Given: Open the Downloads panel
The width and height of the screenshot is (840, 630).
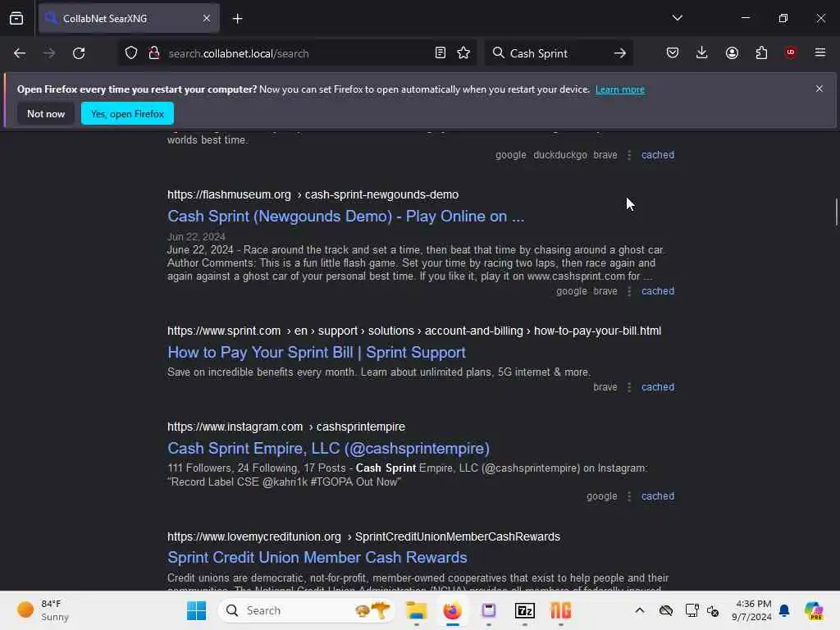Looking at the screenshot, I should tap(702, 52).
